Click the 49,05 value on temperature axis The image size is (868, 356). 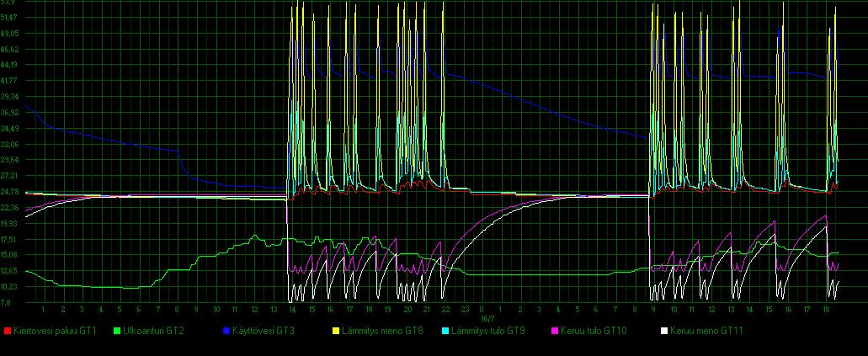10,33
